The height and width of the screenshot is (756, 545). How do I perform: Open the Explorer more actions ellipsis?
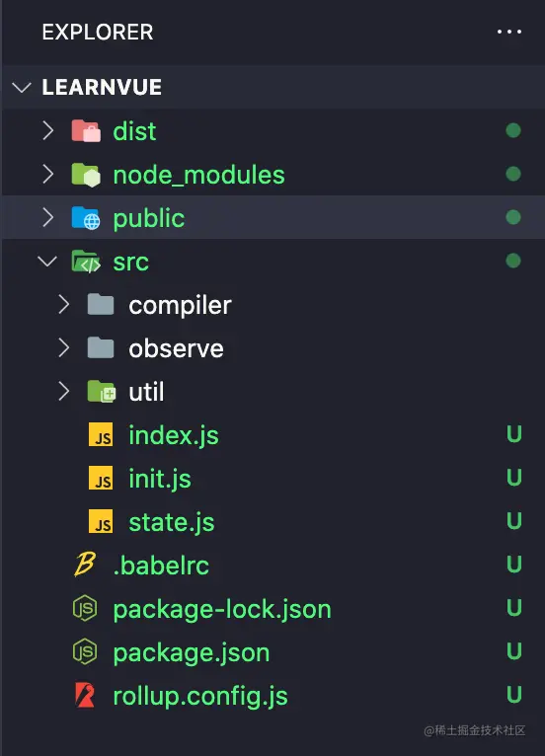point(509,32)
